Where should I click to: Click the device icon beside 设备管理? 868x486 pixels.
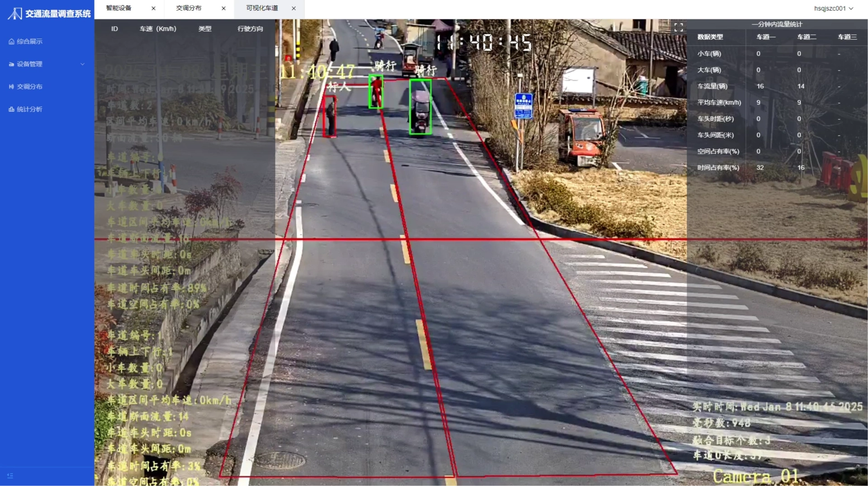[x=11, y=64]
